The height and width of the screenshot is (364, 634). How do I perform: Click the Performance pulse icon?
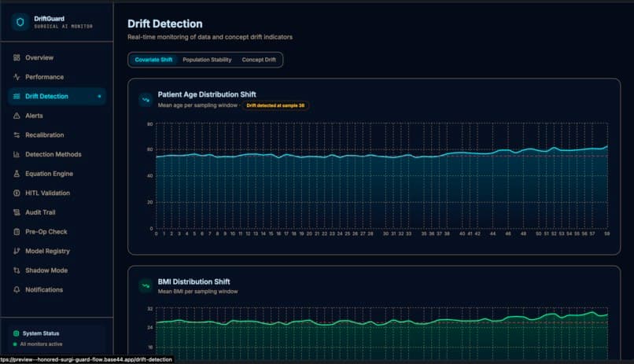pos(17,77)
